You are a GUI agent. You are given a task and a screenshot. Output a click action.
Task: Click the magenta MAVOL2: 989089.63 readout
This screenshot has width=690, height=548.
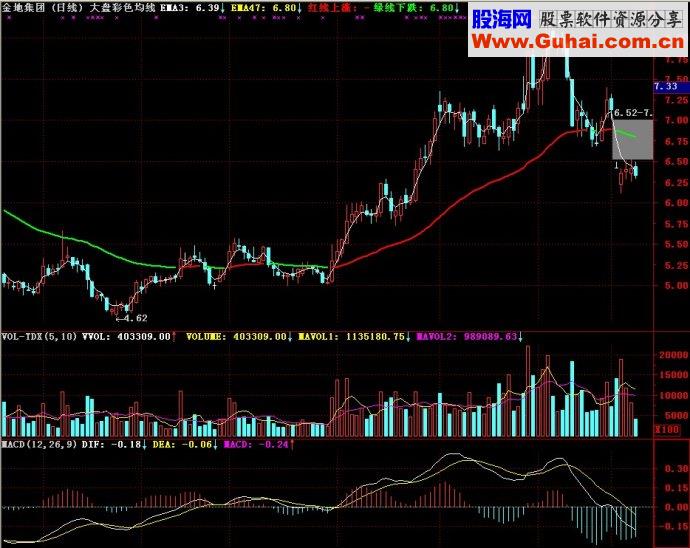pyautogui.click(x=469, y=337)
